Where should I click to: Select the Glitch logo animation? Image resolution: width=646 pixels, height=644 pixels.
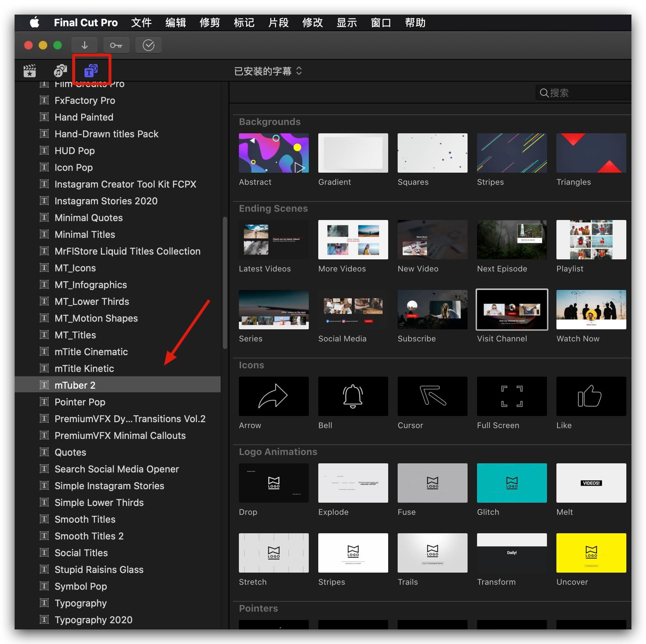[512, 483]
